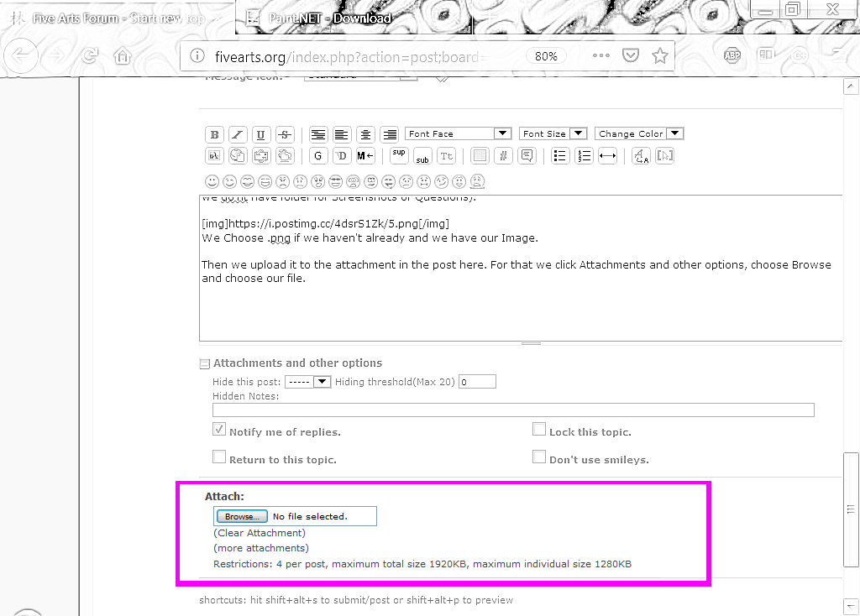Open Adblock Plus extension icon
This screenshot has height=616, width=860.
click(x=732, y=55)
